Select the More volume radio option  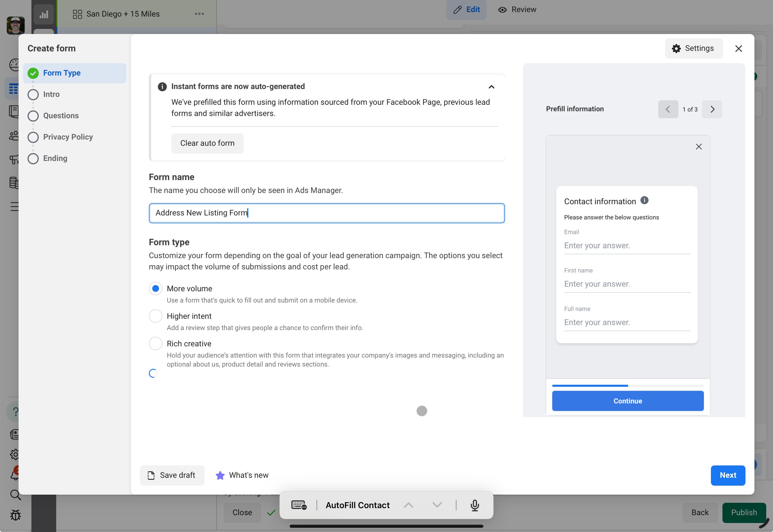click(x=155, y=289)
